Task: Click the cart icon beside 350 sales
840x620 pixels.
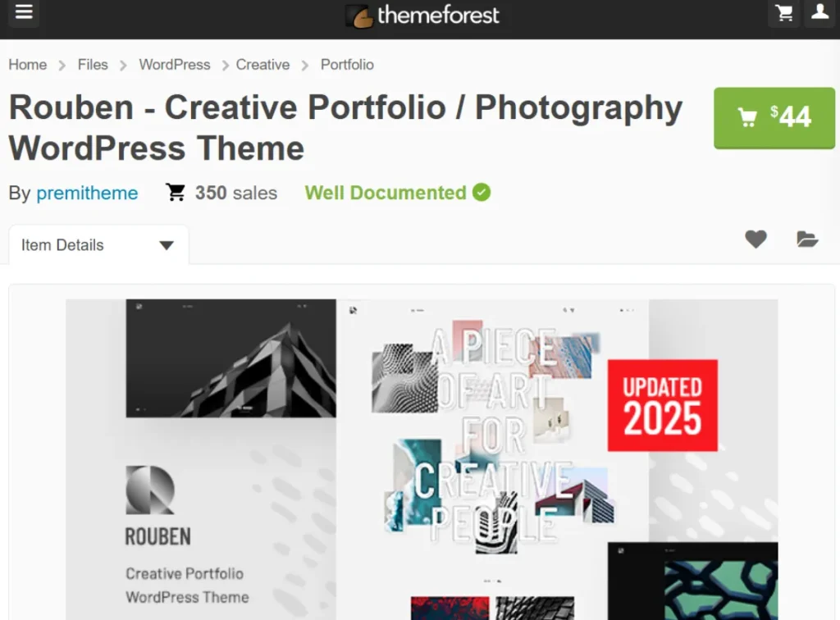Action: click(x=176, y=192)
